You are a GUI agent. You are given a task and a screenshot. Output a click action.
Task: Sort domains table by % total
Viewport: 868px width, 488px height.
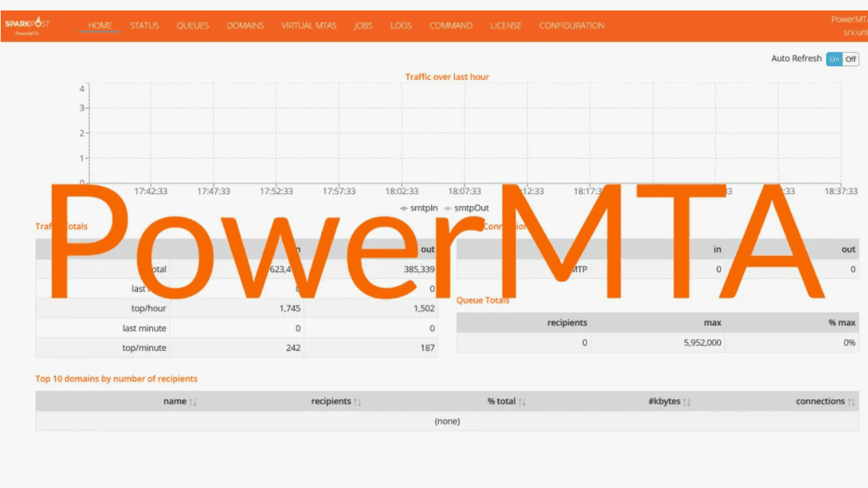click(506, 402)
